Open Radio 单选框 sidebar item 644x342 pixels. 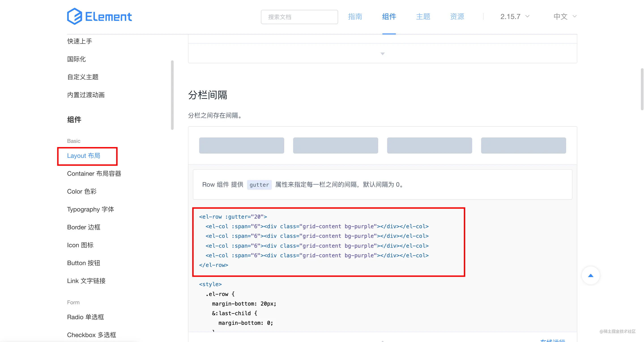pyautogui.click(x=85, y=317)
